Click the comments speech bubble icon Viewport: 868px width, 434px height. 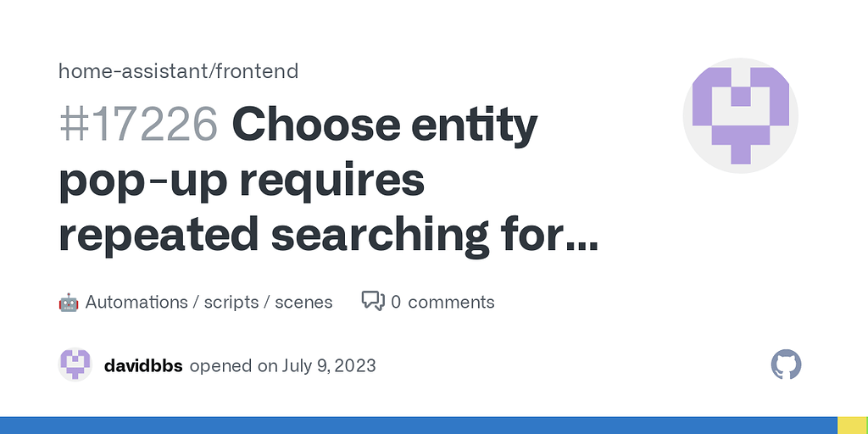[x=373, y=302]
